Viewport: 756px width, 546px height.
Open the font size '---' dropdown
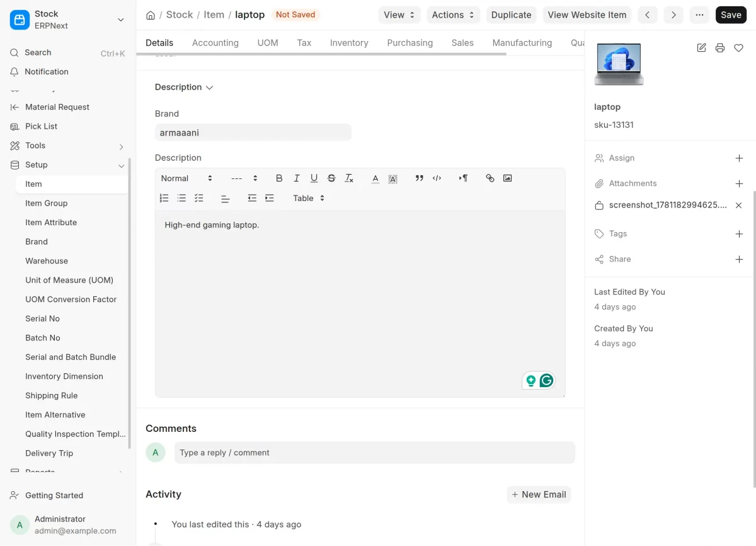point(244,178)
